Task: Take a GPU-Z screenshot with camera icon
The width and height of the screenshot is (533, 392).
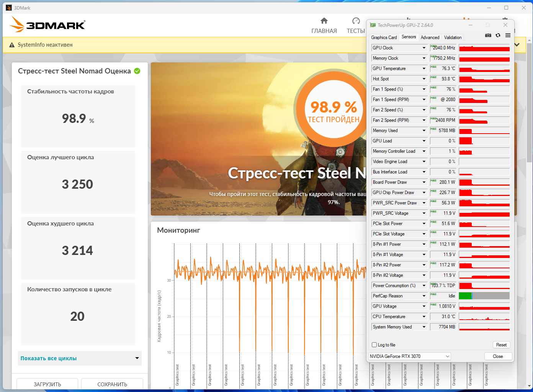Action: (488, 35)
